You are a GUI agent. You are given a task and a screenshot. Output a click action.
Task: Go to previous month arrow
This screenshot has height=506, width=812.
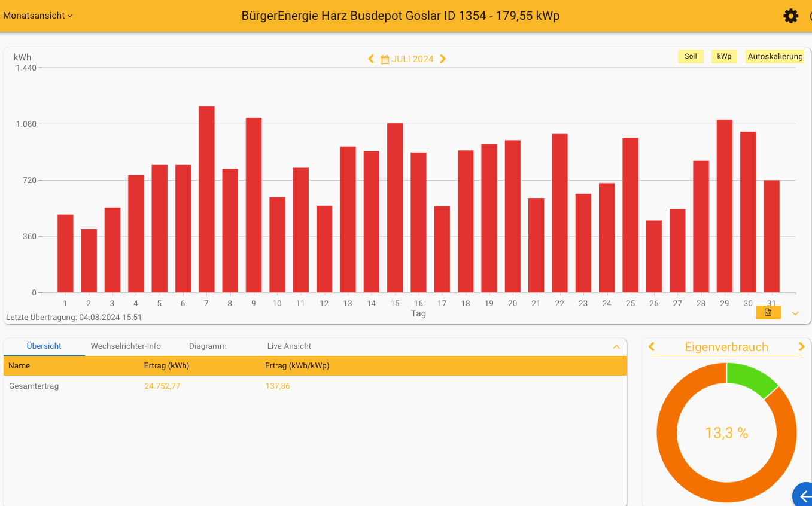coord(371,59)
